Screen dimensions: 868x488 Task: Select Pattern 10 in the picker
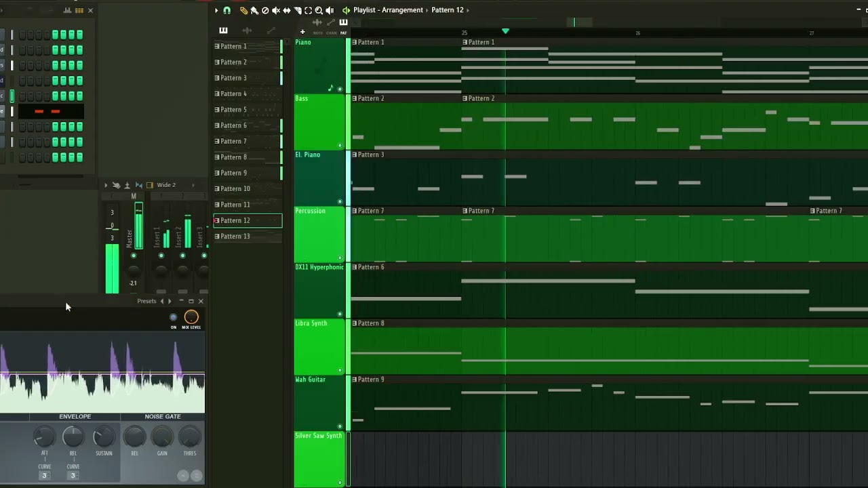pos(248,188)
